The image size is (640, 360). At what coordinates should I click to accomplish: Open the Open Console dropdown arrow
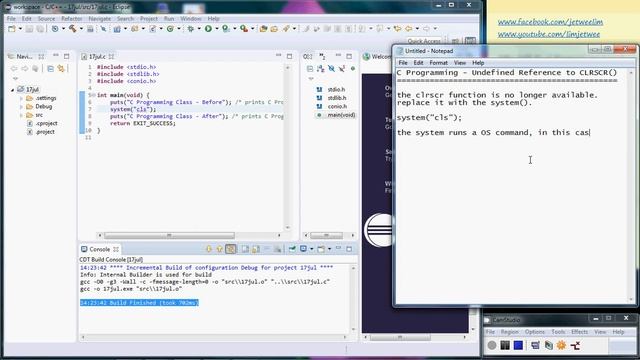(329, 249)
